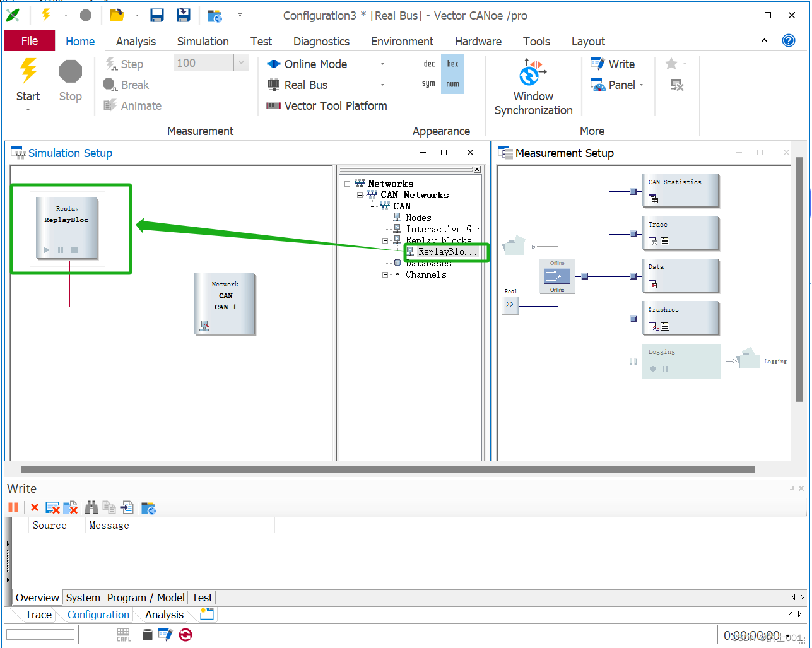Viewport: 812px width, 648px height.
Task: Click the black database cylinder icon in status bar
Action: [x=148, y=635]
